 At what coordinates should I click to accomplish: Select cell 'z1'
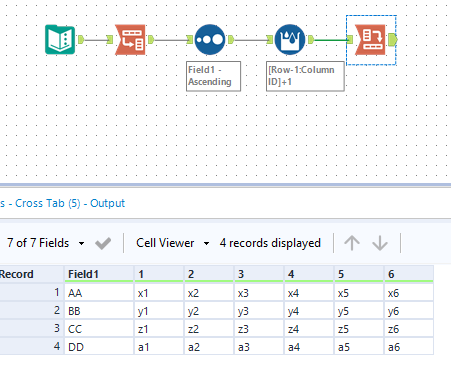159,329
